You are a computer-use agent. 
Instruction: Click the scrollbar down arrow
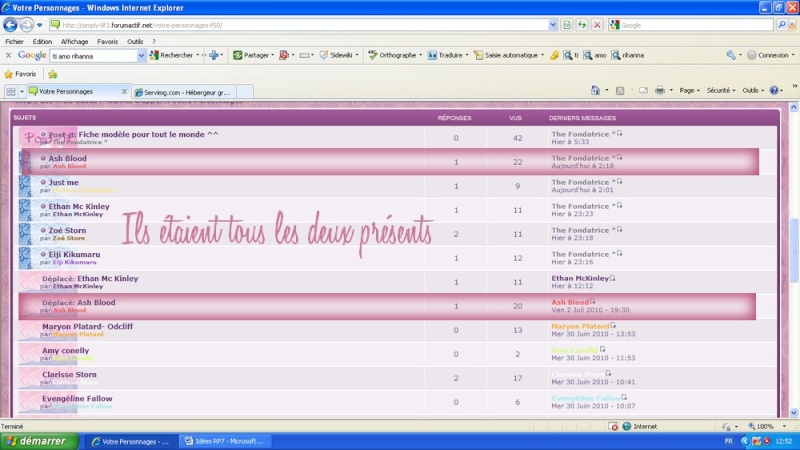(x=793, y=413)
